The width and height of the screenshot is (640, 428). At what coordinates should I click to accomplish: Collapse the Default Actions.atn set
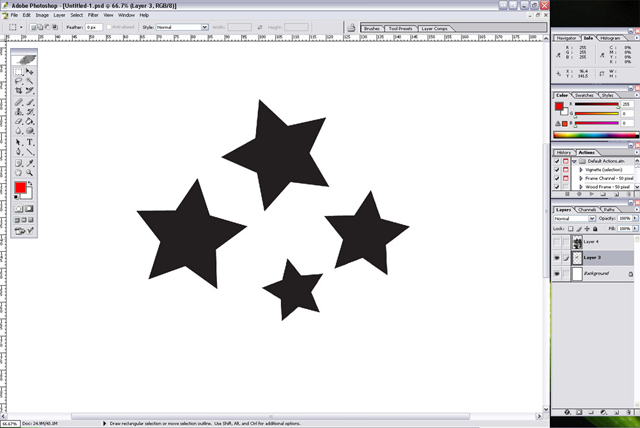click(x=574, y=161)
